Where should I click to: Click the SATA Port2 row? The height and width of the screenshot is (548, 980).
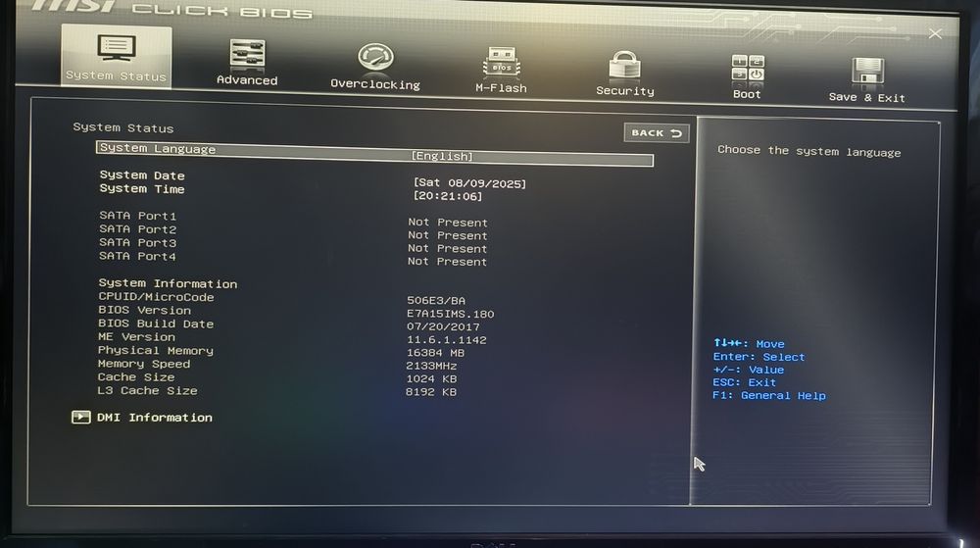click(x=292, y=231)
